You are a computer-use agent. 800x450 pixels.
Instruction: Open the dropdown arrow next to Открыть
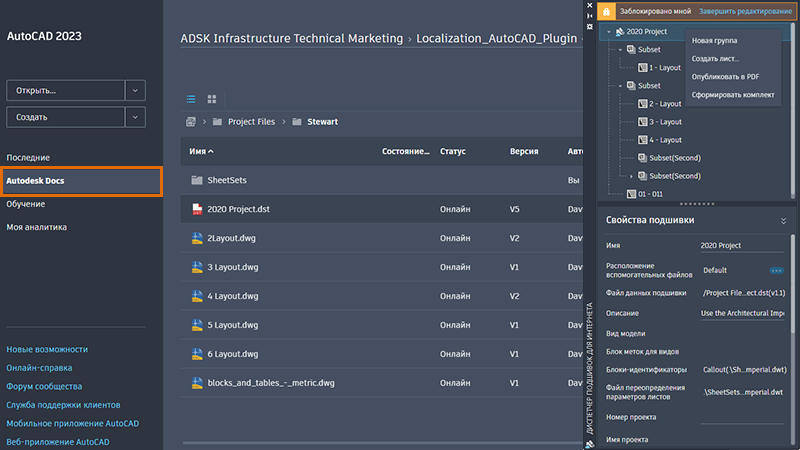137,90
